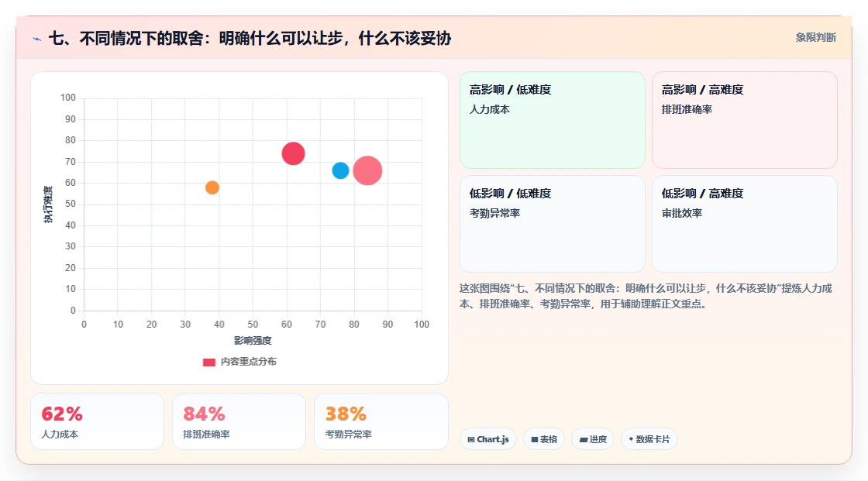The image size is (868, 481).
Task: Click 排班准确率 text in the pink quadrant
Action: pos(687,109)
